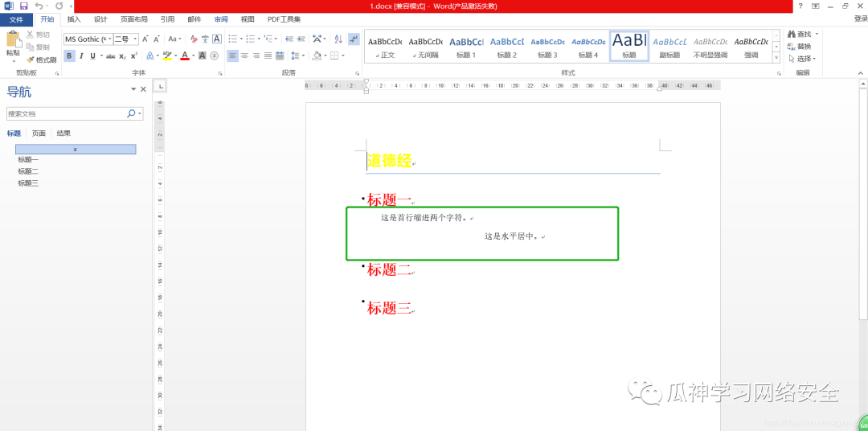Viewport: 868px width, 431px height.
Task: Jump to 标题二 in navigation pane
Action: 28,171
